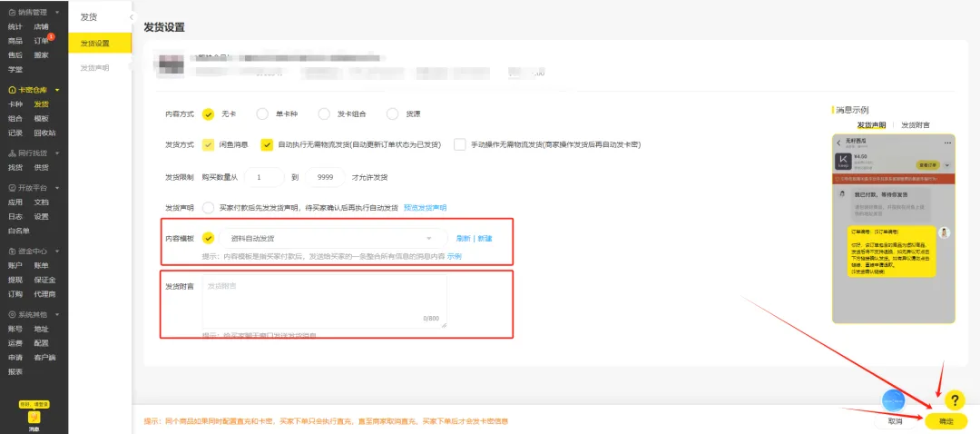Collapse the secondary panel with the arrow handle

click(x=132, y=17)
